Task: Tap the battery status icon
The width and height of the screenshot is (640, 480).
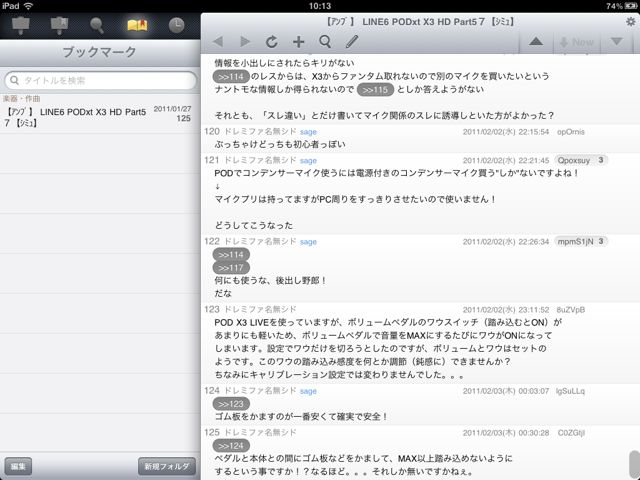Action: coord(630,6)
